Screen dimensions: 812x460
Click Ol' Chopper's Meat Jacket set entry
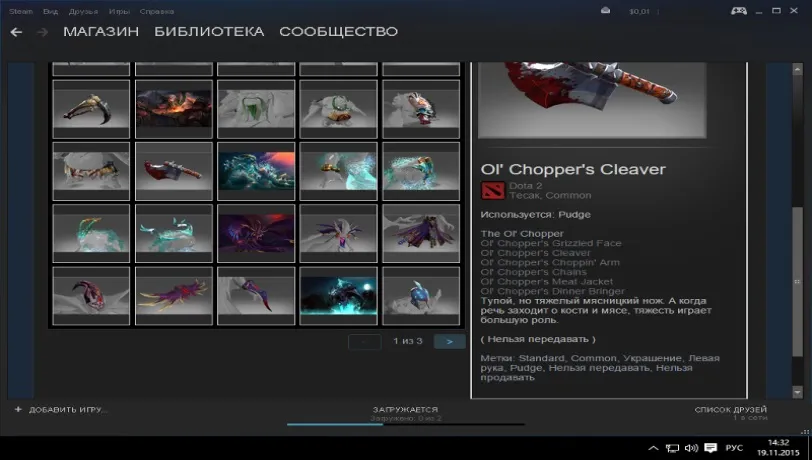click(x=546, y=282)
